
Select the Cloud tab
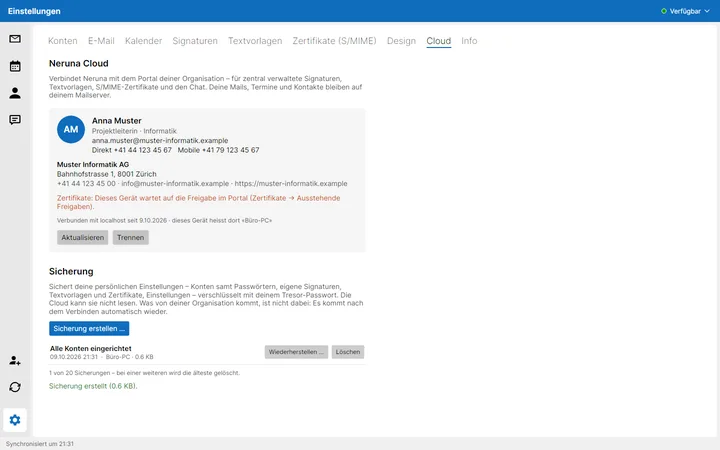(x=439, y=41)
